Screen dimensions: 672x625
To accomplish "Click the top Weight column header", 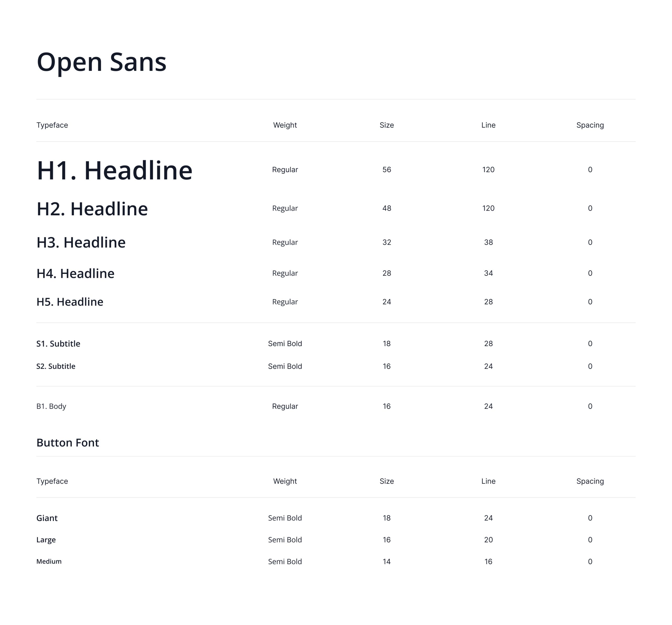I will click(x=285, y=126).
